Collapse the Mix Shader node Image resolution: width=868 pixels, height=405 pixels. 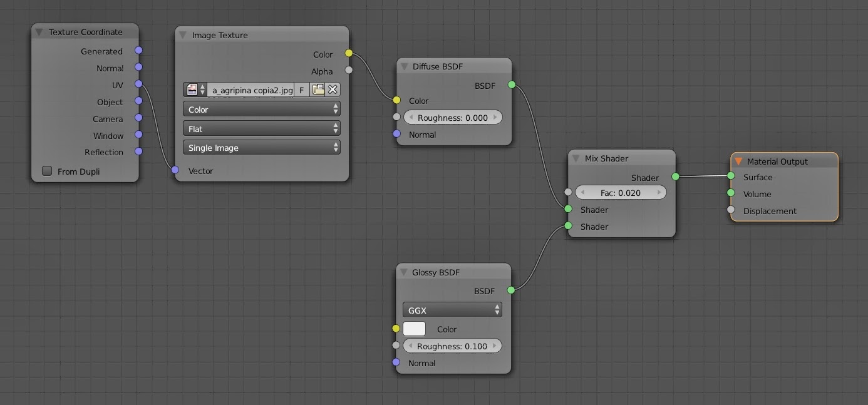[576, 159]
